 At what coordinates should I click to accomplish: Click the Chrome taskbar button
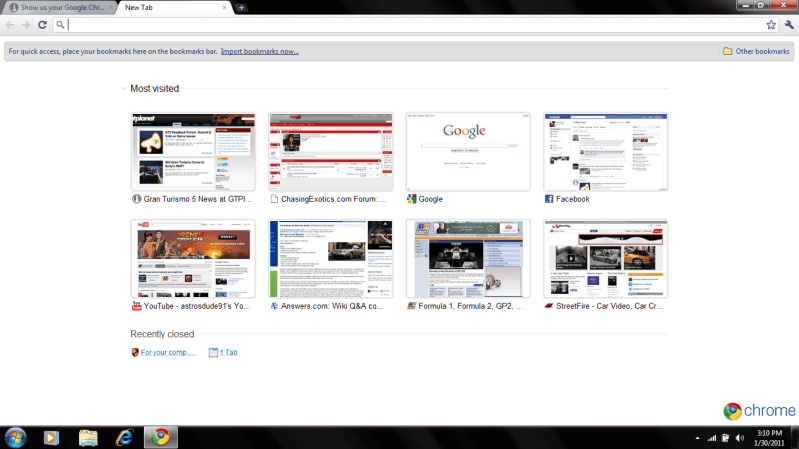click(x=161, y=437)
